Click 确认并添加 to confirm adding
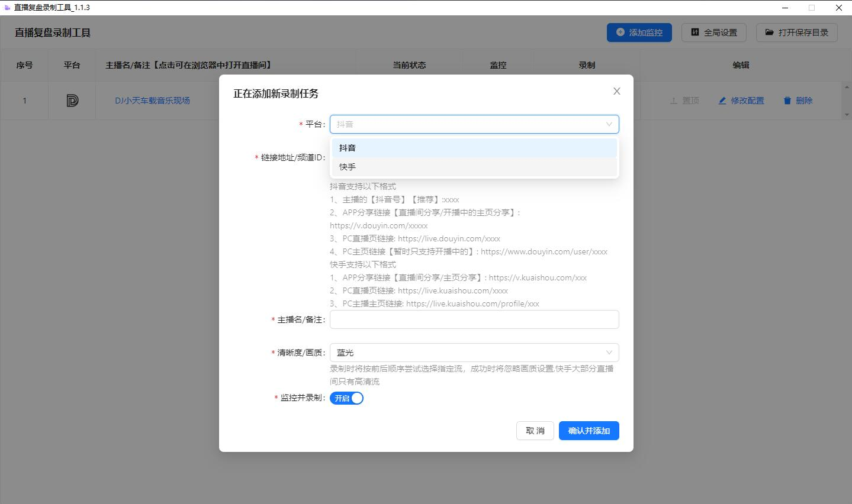Image resolution: width=852 pixels, height=504 pixels. coord(589,431)
